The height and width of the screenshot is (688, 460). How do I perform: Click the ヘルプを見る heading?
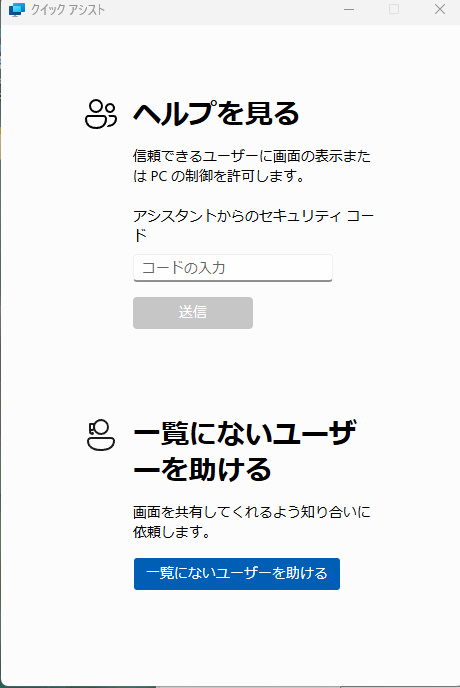coord(216,114)
